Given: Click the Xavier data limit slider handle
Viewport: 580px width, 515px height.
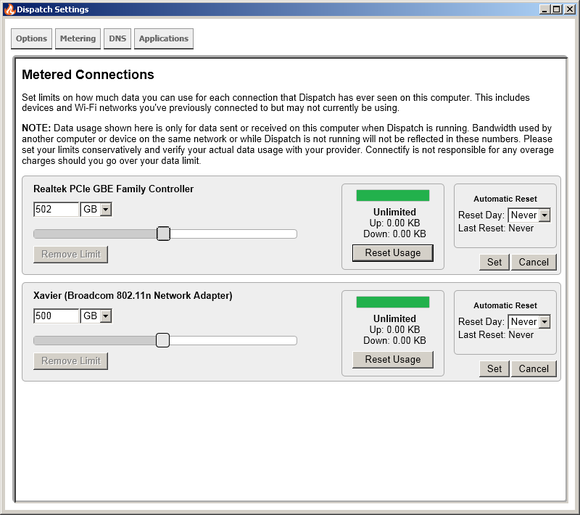Looking at the screenshot, I should coord(163,340).
